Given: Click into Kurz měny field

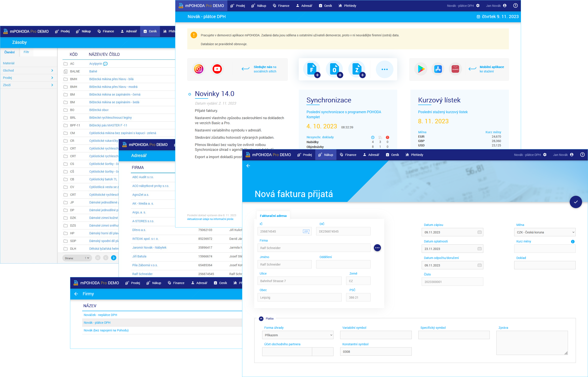Looking at the screenshot, I should pyautogui.click(x=545, y=249).
